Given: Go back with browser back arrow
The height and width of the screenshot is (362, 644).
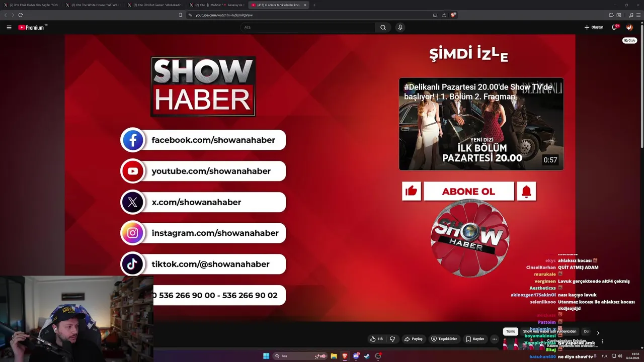Looking at the screenshot, I should [6, 15].
